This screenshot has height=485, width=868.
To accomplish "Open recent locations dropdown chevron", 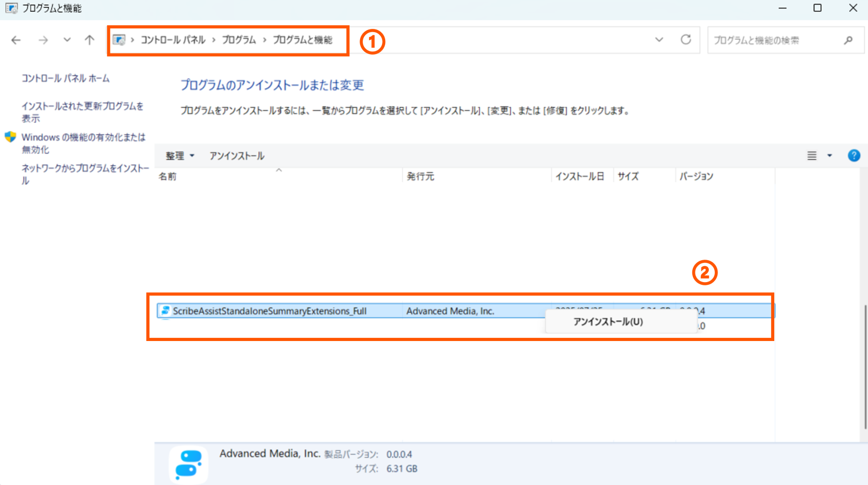I will click(67, 40).
